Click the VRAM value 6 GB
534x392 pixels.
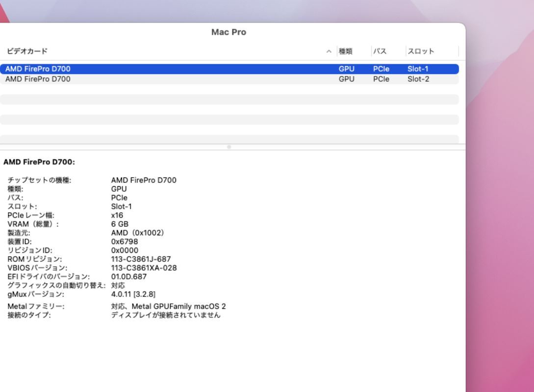[x=120, y=224]
